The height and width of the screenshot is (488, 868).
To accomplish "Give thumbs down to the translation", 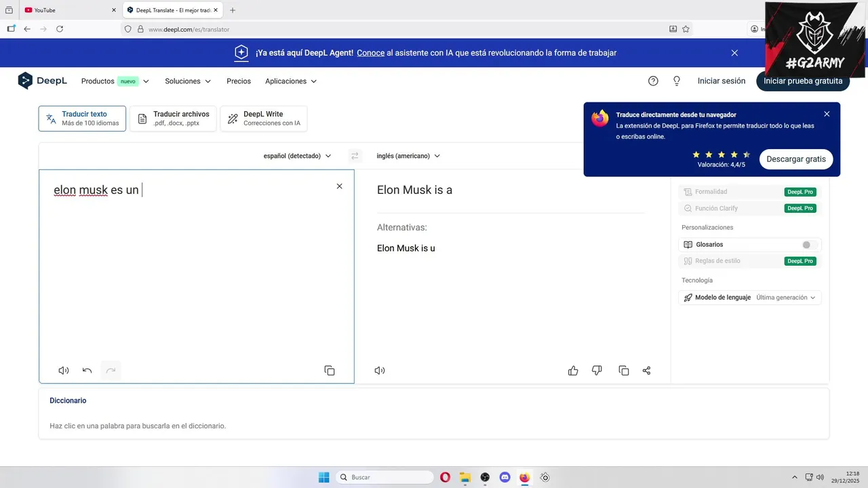I will [x=597, y=370].
